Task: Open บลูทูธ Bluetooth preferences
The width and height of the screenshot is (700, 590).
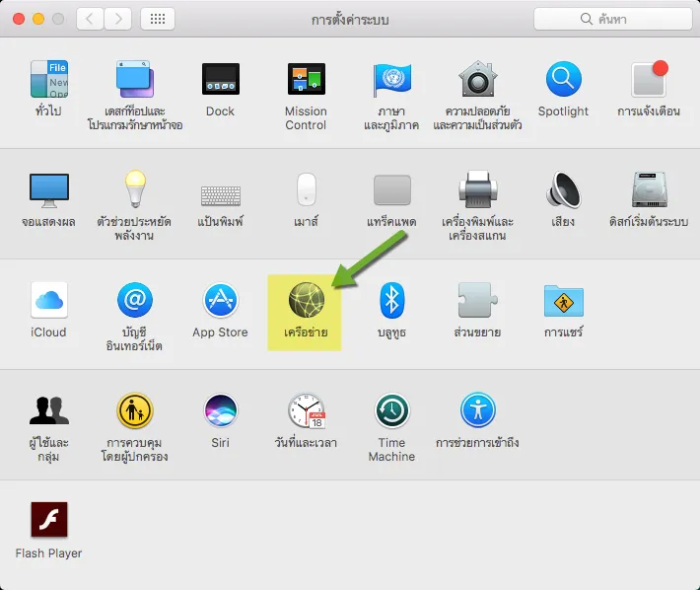Action: 392,300
